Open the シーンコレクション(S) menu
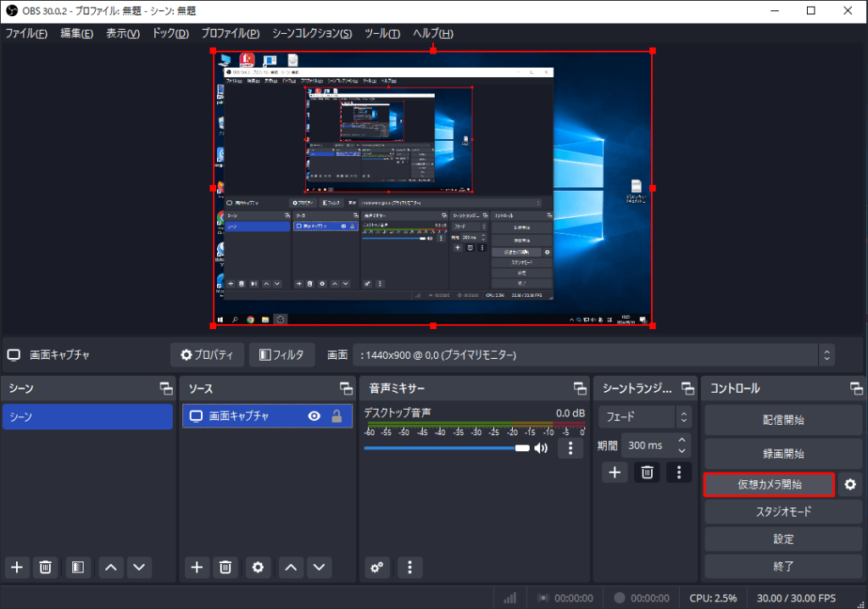 (x=311, y=33)
